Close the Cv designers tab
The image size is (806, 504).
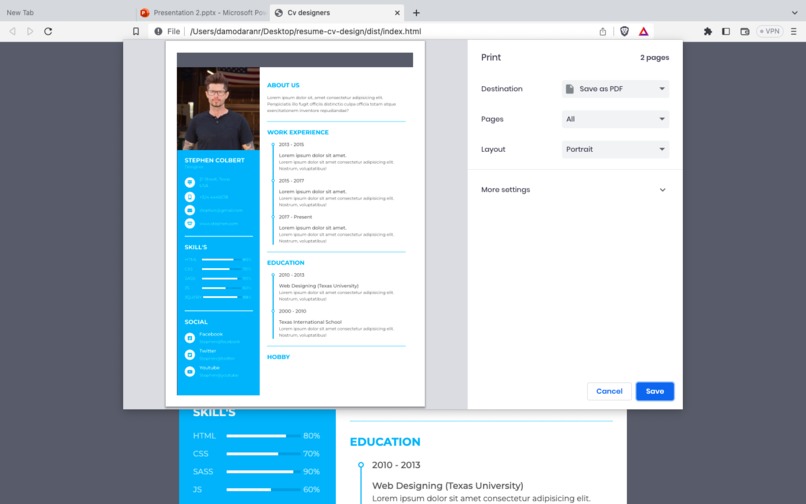[x=397, y=12]
